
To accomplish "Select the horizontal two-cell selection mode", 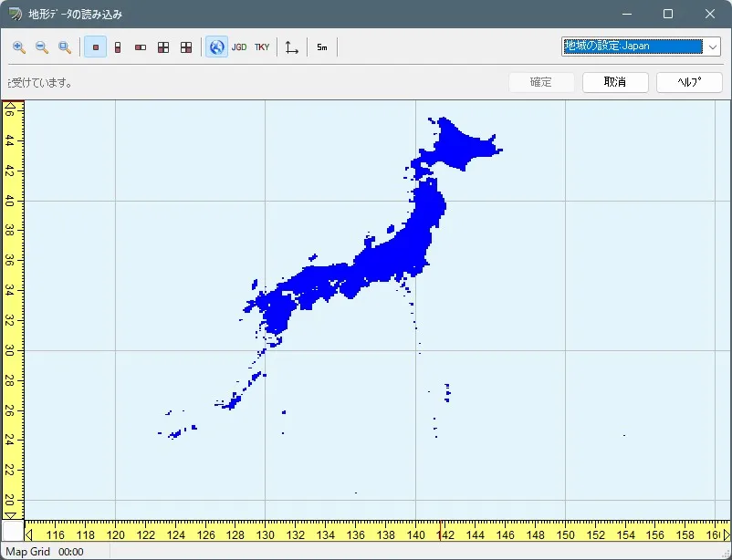I will pyautogui.click(x=141, y=47).
